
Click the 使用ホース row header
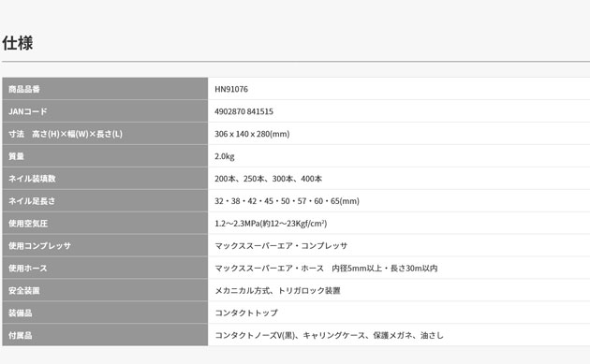[x=105, y=268]
